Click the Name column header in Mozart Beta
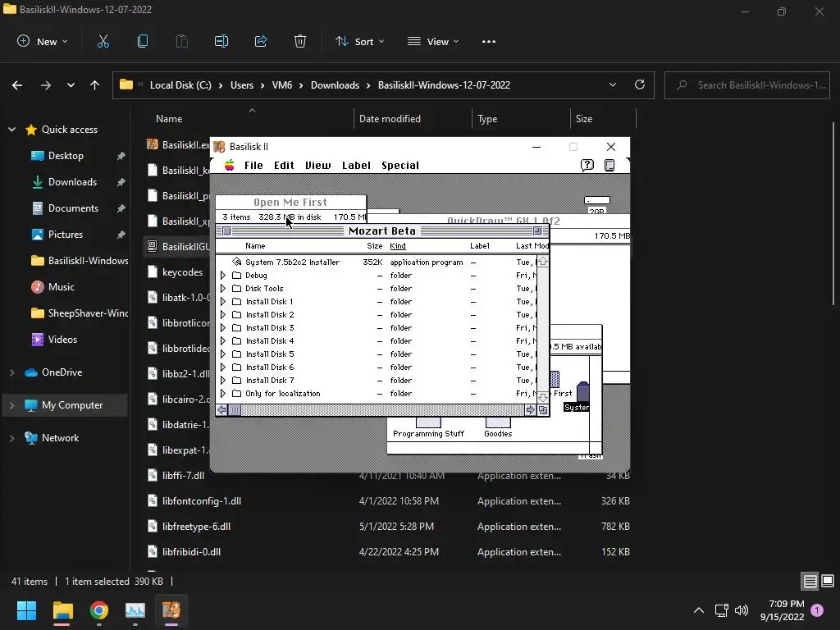840x630 pixels. point(255,246)
